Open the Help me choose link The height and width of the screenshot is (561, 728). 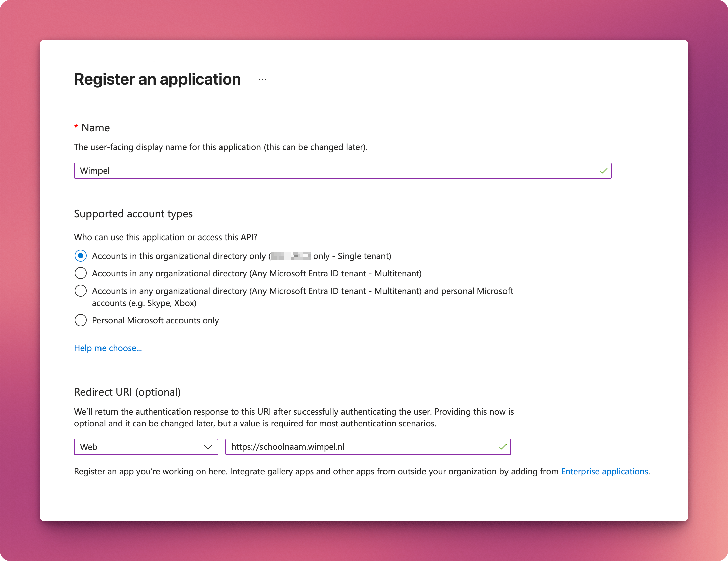(108, 348)
